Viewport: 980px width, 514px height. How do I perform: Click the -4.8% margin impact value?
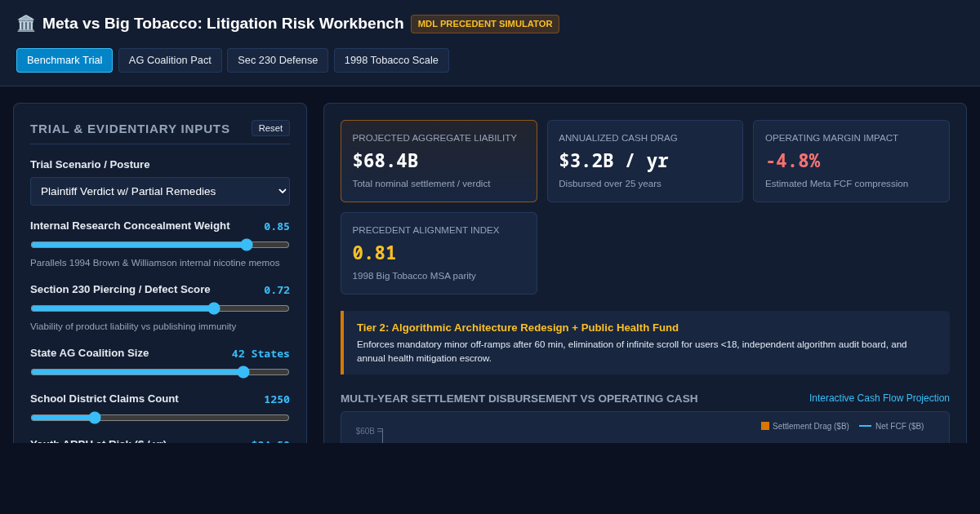793,161
